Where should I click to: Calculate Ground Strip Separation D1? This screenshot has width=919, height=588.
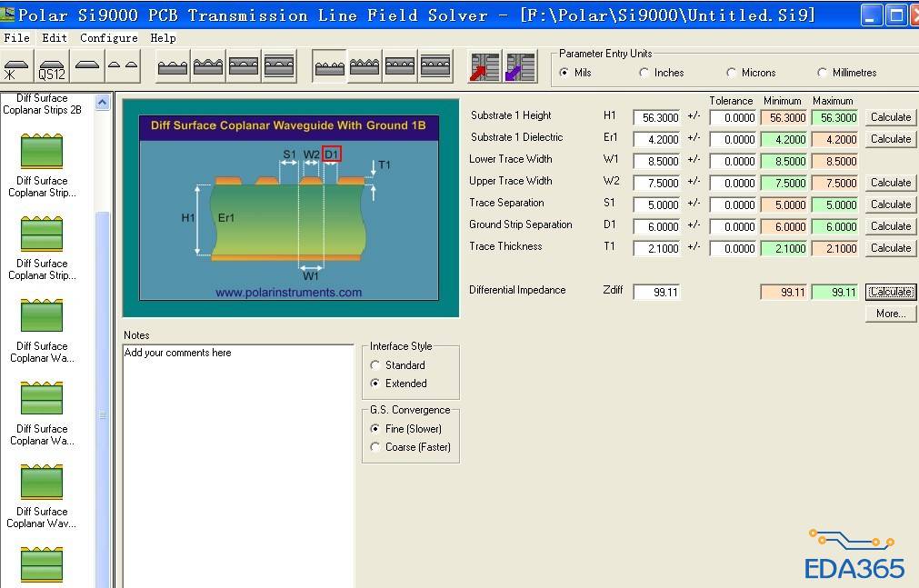pyautogui.click(x=891, y=226)
